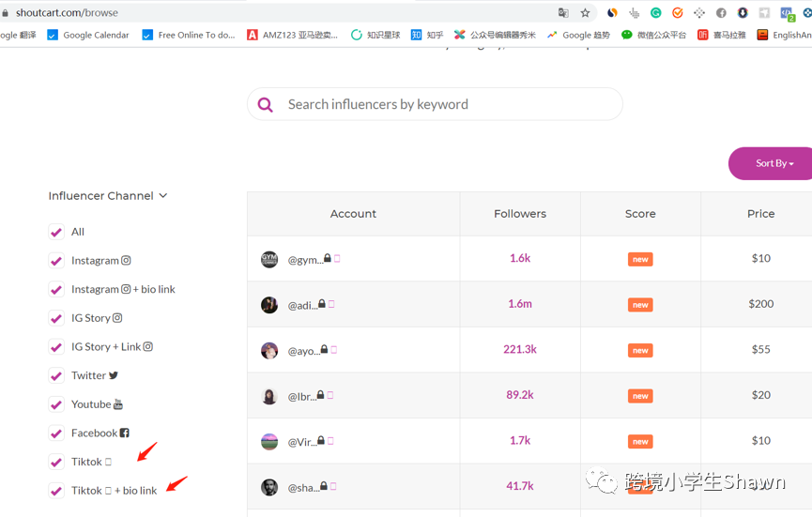Click the Followers column header
This screenshot has width=812, height=517.
click(520, 214)
